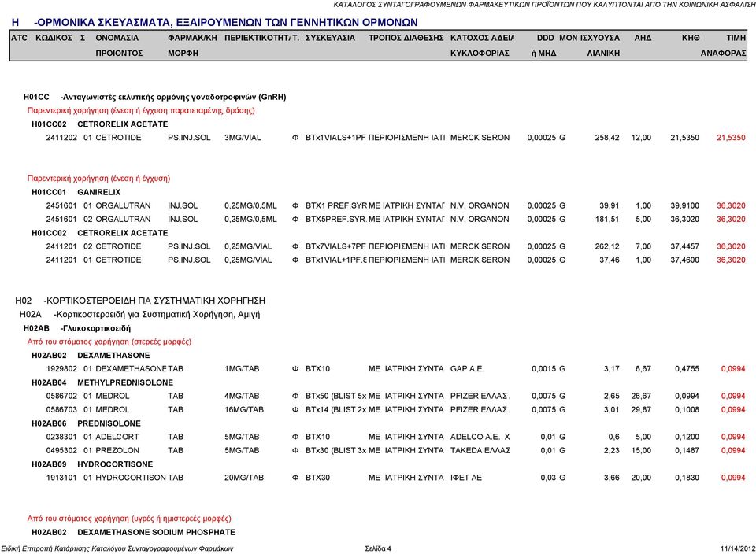This screenshot has height=554, width=756.
Task: Select product code '0586703'
Action: [61, 409]
